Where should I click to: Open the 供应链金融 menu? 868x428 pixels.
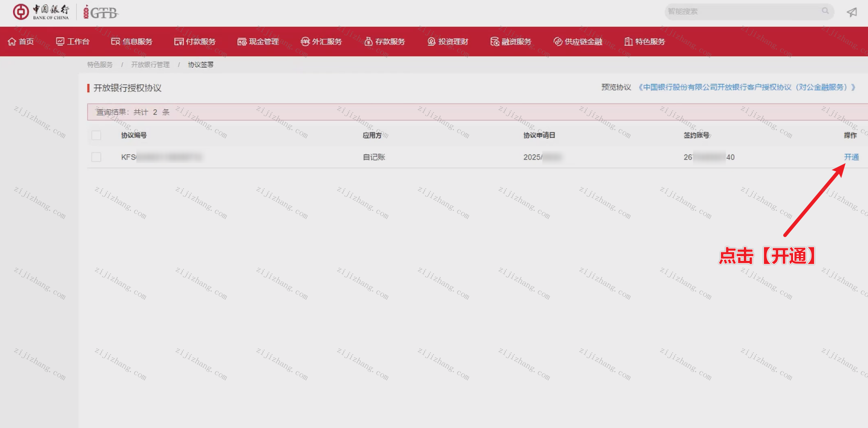(578, 42)
